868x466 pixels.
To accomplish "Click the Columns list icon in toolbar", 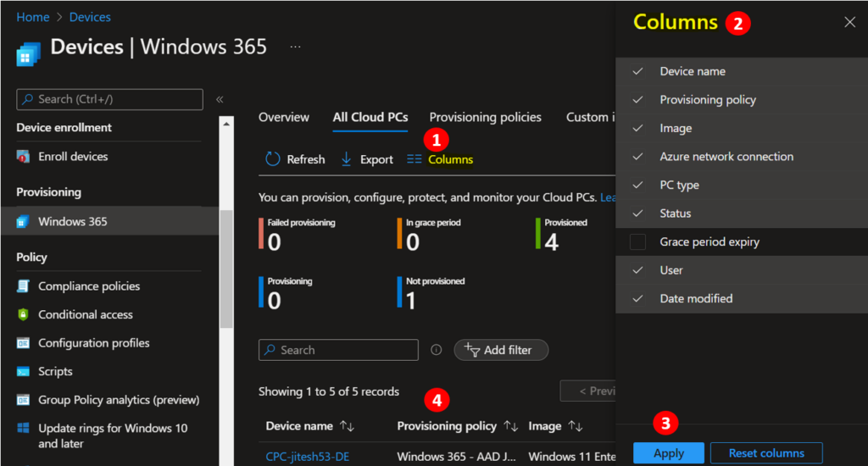I will tap(414, 159).
